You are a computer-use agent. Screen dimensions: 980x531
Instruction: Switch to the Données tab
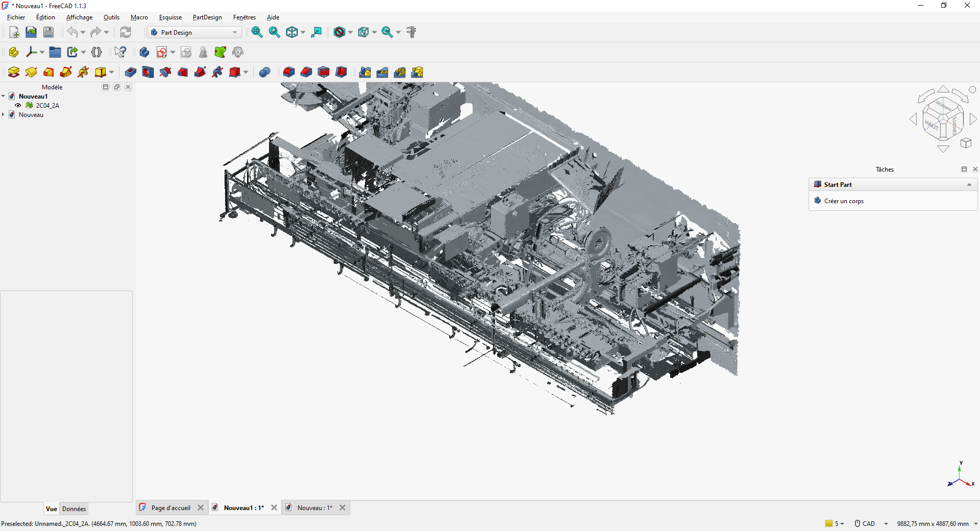(x=74, y=509)
